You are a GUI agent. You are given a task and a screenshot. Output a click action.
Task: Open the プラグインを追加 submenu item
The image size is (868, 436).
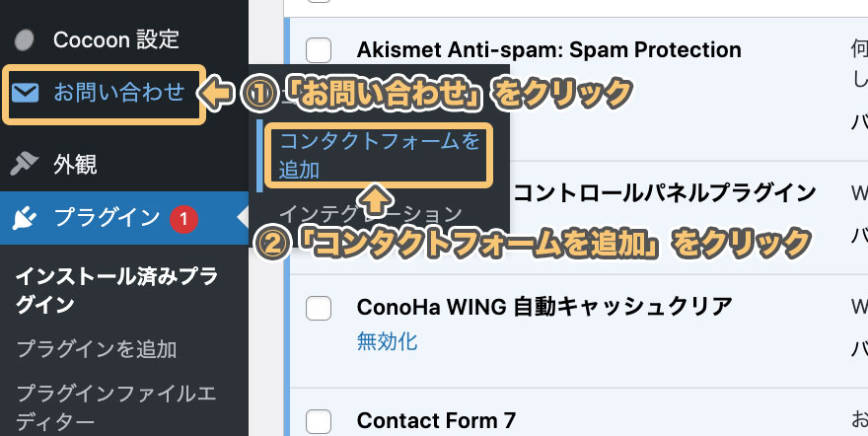96,348
